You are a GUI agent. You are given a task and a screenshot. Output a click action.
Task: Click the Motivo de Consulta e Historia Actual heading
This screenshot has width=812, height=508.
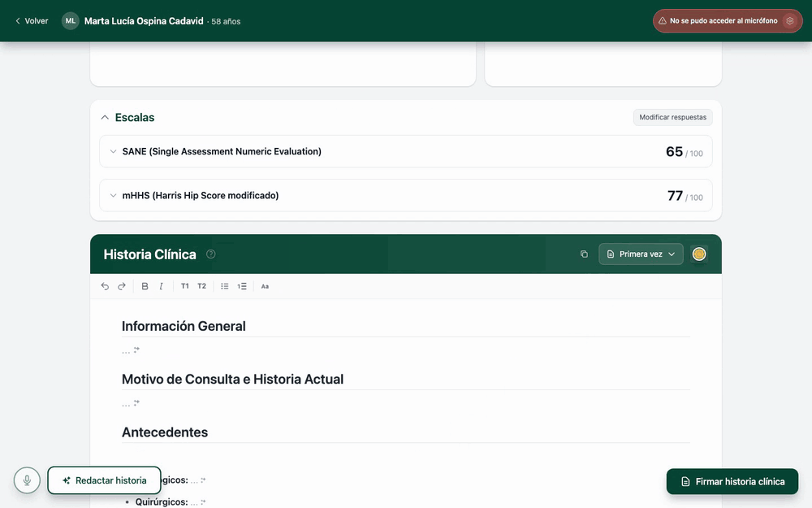pyautogui.click(x=232, y=379)
